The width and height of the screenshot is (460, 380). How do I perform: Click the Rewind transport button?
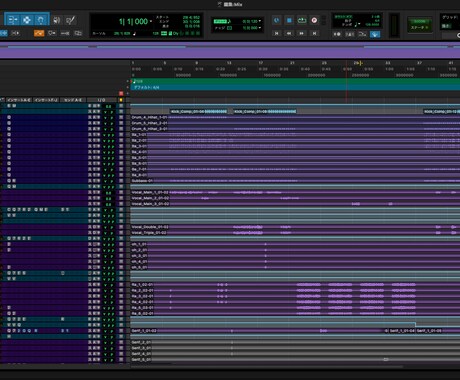[289, 33]
